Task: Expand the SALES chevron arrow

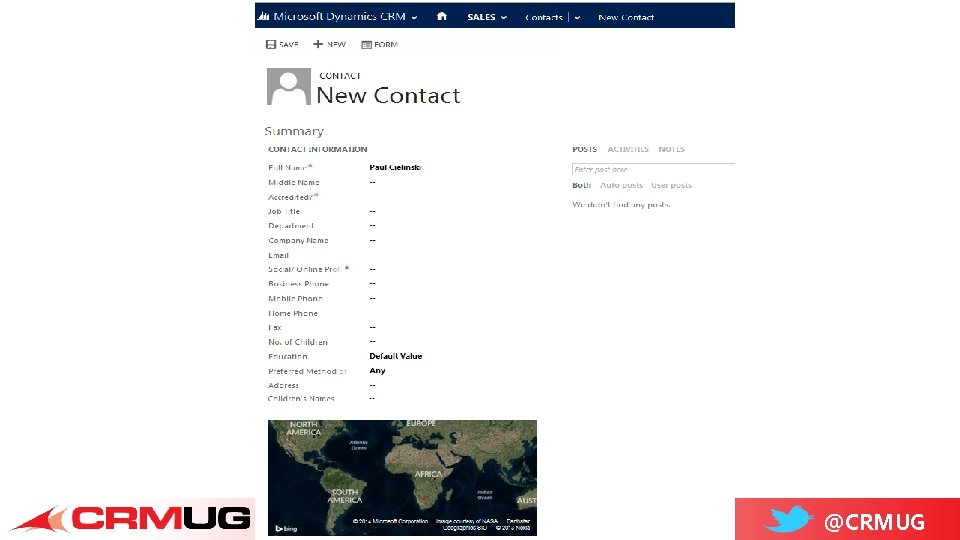Action: (x=504, y=18)
